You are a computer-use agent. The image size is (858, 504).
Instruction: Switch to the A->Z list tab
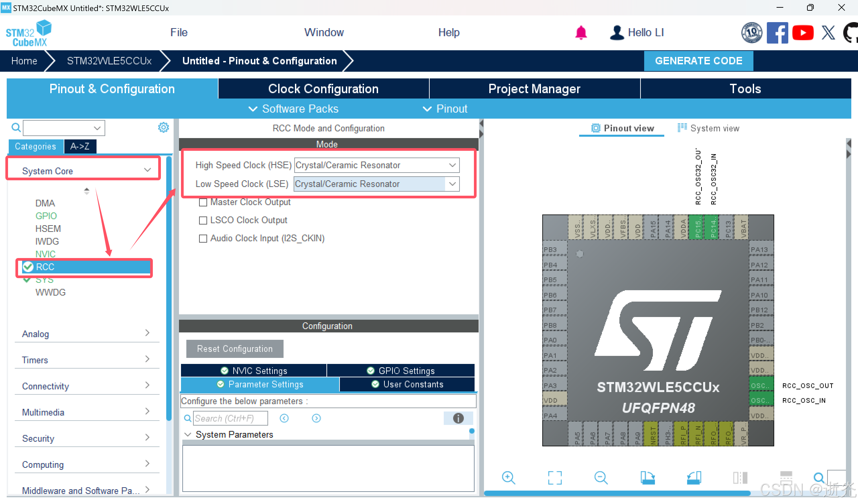coord(80,146)
